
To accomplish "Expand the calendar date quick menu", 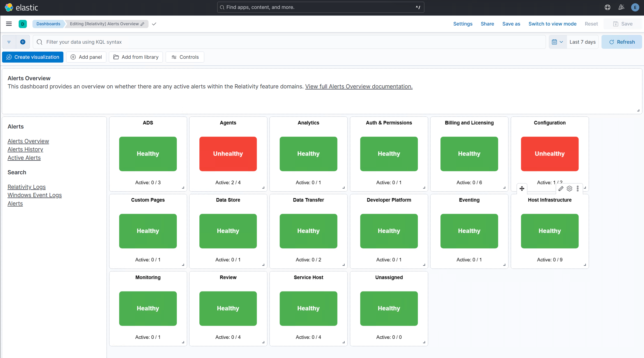I will click(557, 42).
